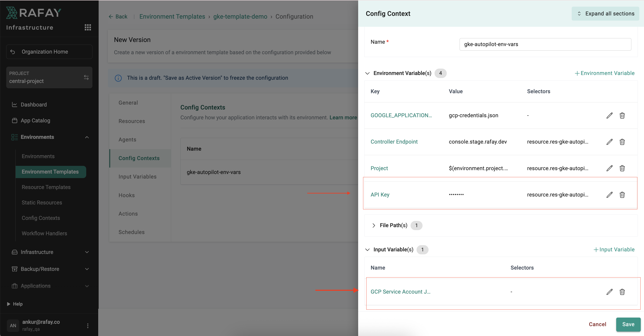644x336 pixels.
Task: Delete the GOOGLE_APPLICATION environment variable
Action: (x=622, y=115)
